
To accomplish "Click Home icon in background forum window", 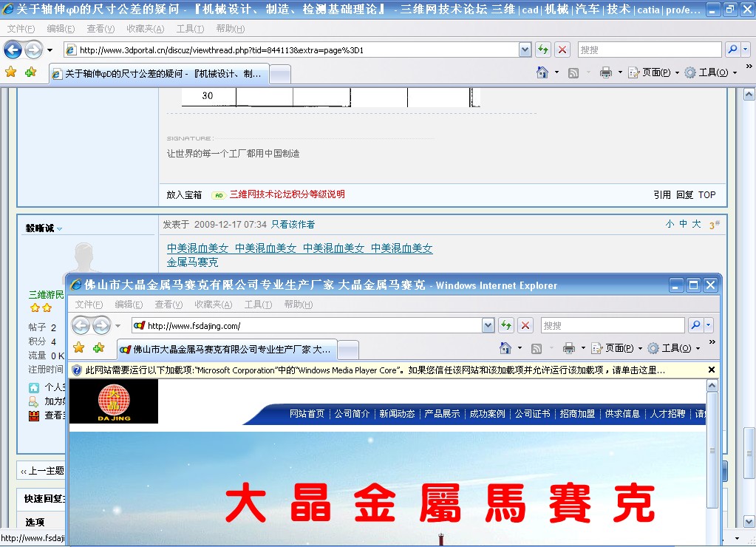I will coord(542,72).
